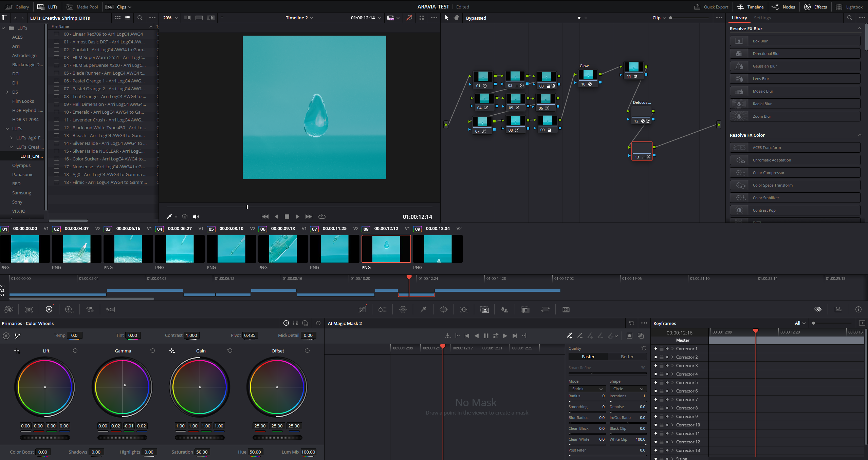Image resolution: width=868 pixels, height=460 pixels.
Task: Toggle bypass color grades in viewer
Action: [x=409, y=18]
